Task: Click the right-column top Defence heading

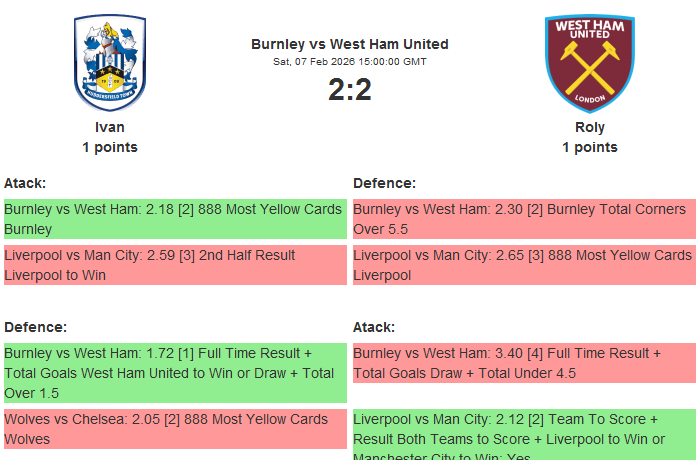Action: click(384, 183)
